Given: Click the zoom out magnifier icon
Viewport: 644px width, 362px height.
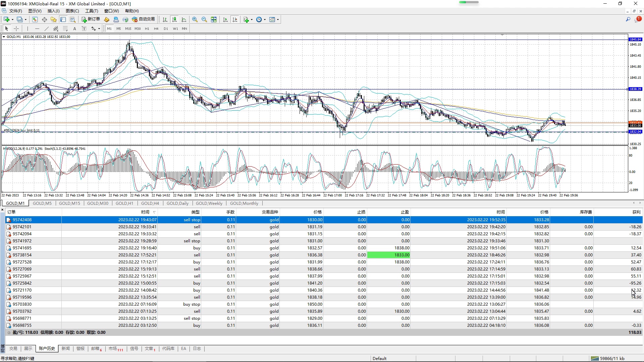Looking at the screenshot, I should tap(204, 19).
